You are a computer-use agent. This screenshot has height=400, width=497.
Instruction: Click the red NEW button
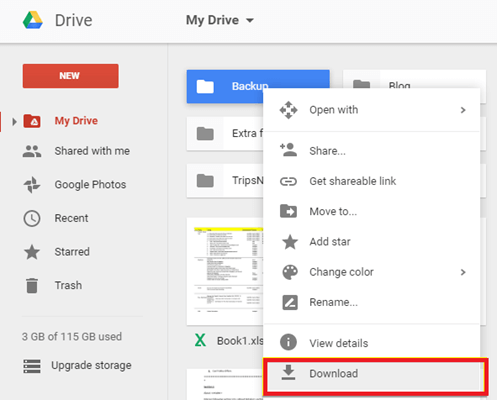(x=71, y=76)
